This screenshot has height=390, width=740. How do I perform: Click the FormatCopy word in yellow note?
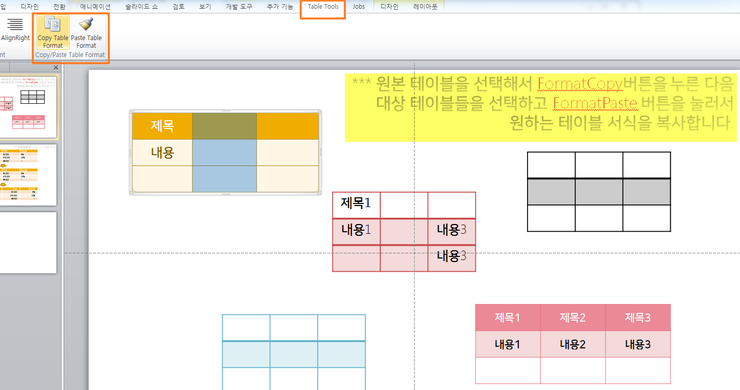[x=580, y=84]
